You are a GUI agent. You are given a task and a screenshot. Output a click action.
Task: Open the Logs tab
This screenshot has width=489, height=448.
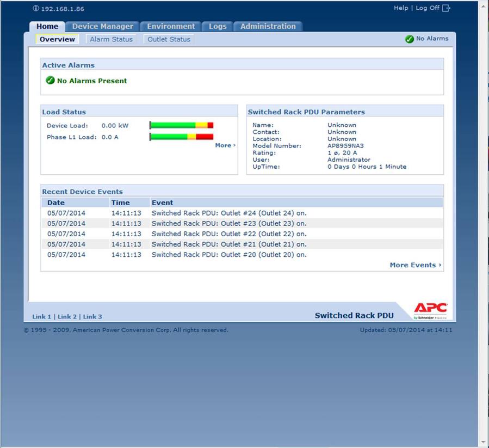(x=218, y=26)
